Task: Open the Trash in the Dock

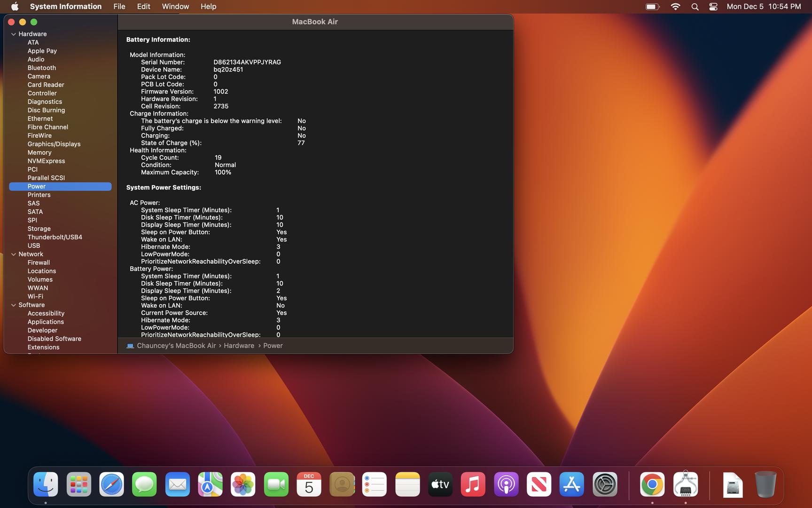Action: [x=765, y=484]
